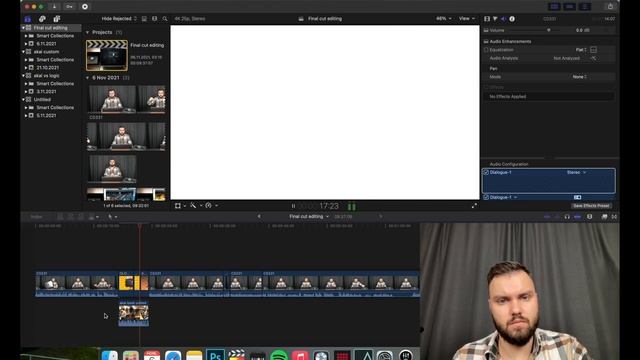Toggle the Browser panel button in the title bar

[x=554, y=7]
